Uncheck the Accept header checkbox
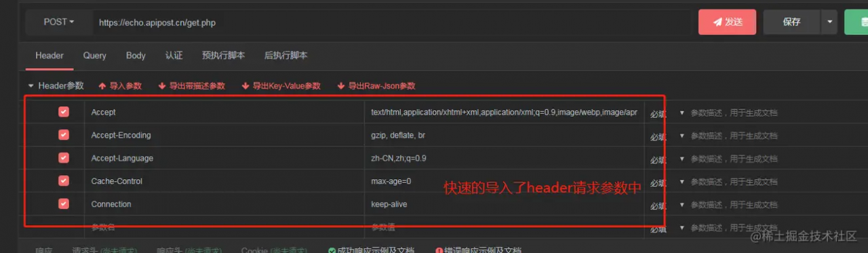 tap(64, 112)
